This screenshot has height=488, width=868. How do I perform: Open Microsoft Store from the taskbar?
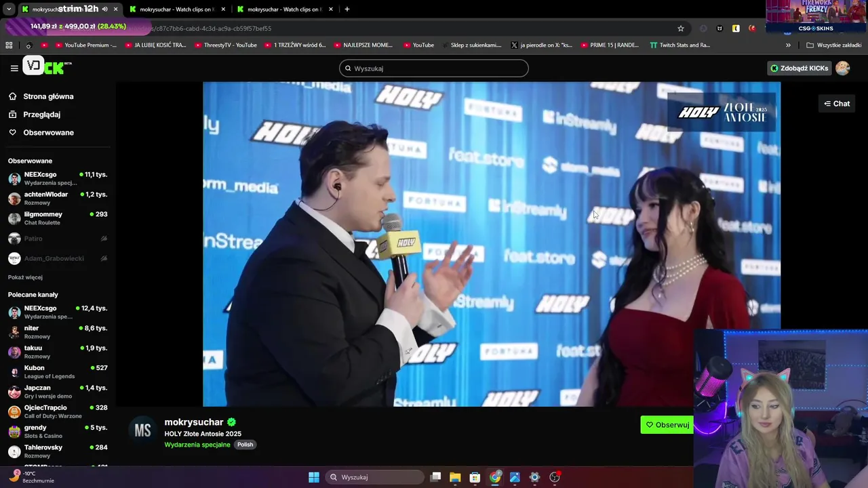(x=475, y=477)
